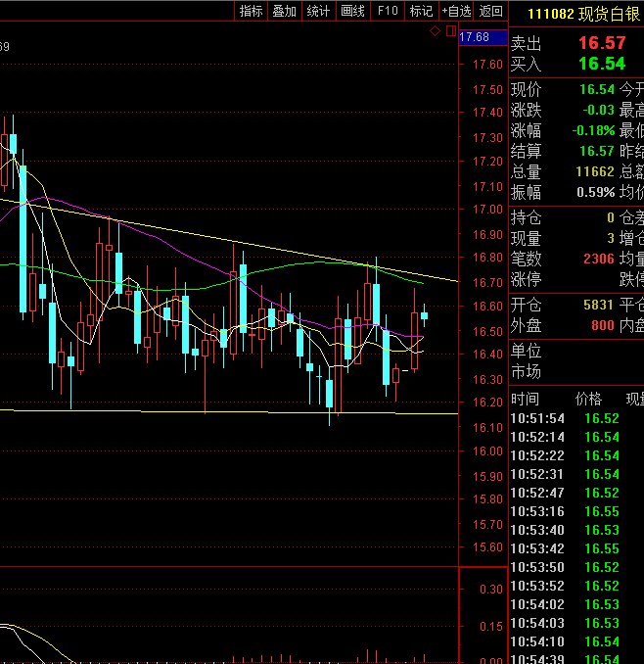Image resolution: width=644 pixels, height=664 pixels.
Task: Click the red diamond icon above chart
Action: 436,31
